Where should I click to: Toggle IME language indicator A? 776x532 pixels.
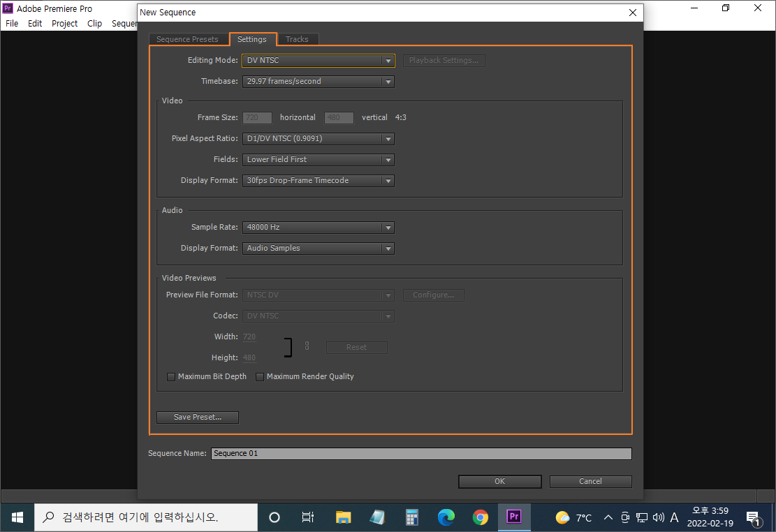point(674,517)
